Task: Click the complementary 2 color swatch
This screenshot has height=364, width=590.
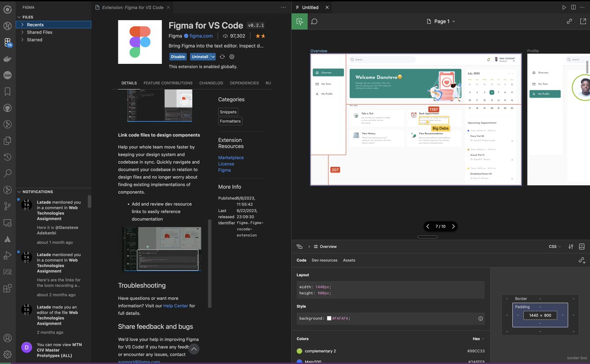Action: pos(299,351)
